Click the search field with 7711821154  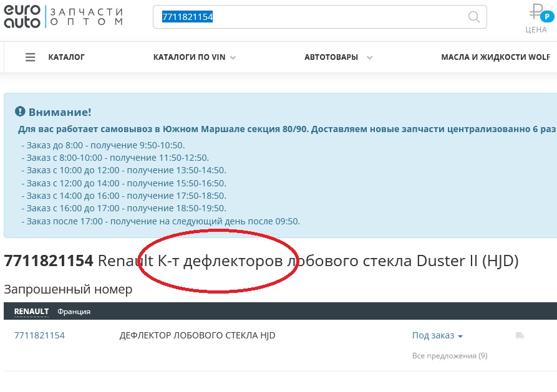(320, 17)
